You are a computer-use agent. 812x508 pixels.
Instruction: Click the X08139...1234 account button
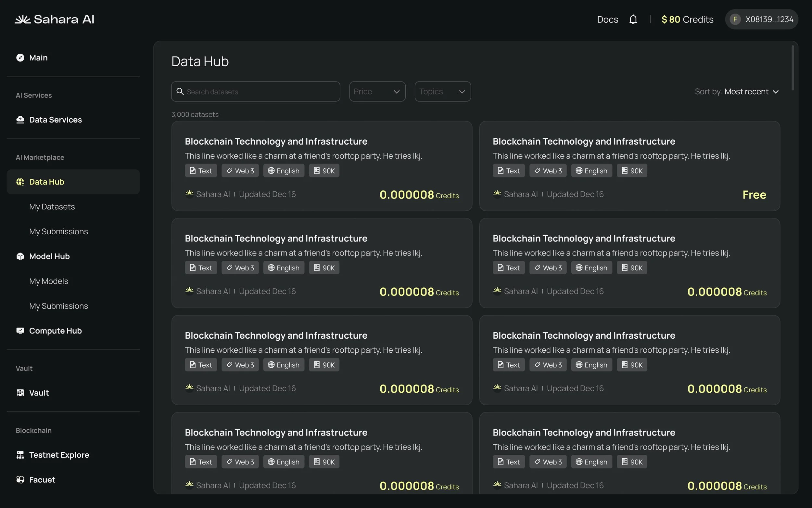tap(761, 20)
